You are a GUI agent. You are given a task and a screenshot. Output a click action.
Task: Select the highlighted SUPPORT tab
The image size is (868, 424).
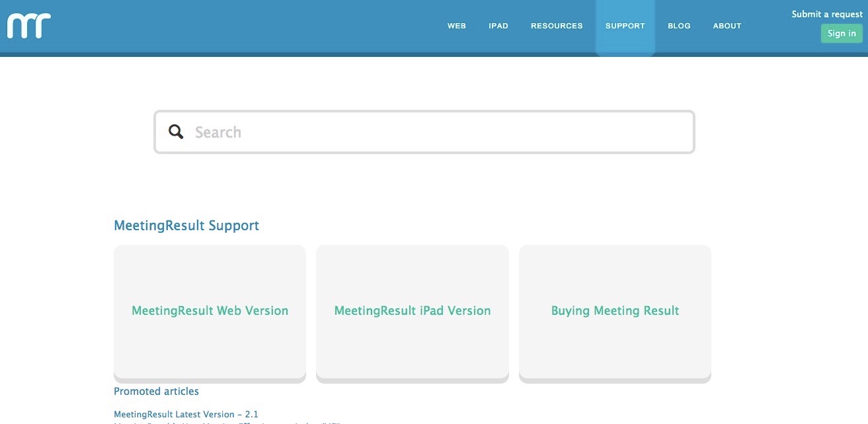pyautogui.click(x=625, y=26)
